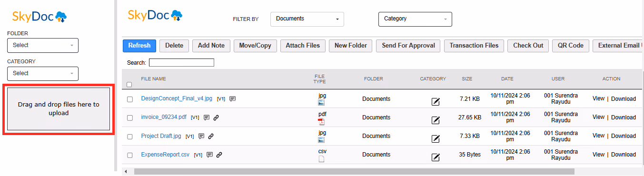The image size is (644, 176).
Task: Sort by DATE column header
Action: click(507, 79)
